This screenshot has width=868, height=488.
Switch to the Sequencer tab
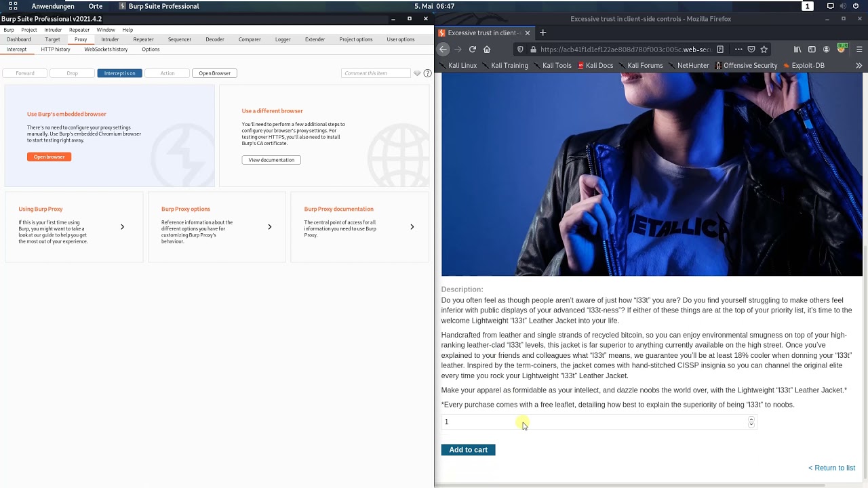tap(180, 39)
